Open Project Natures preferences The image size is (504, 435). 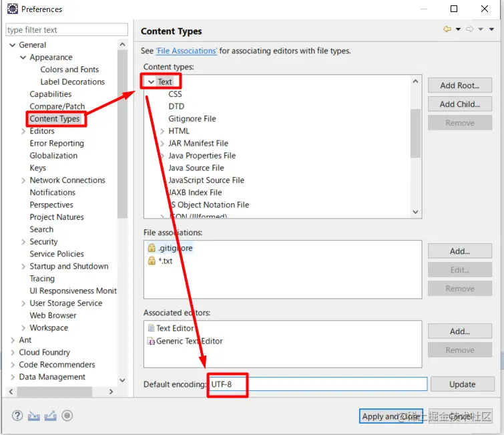(57, 217)
